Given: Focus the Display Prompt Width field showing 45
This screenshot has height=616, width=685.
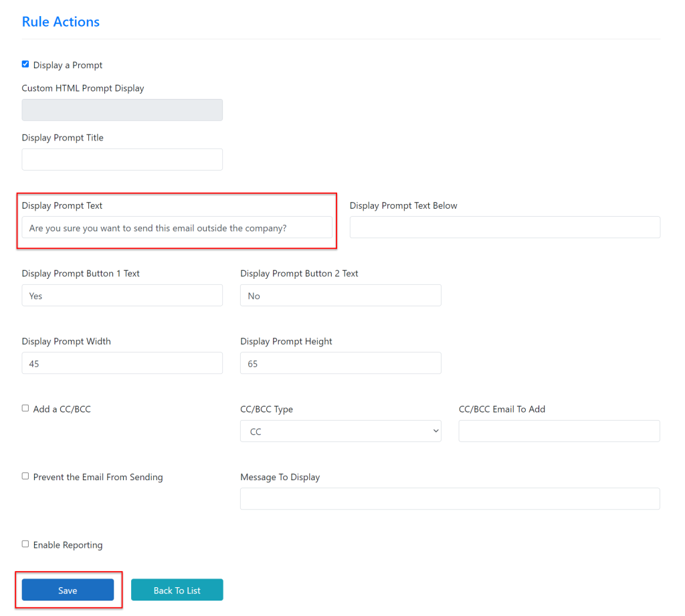Looking at the screenshot, I should pos(122,363).
